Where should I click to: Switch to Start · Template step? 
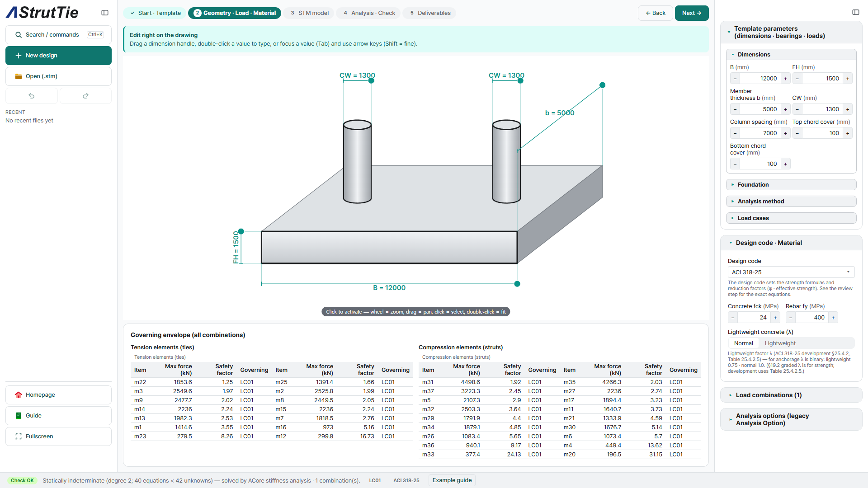pos(155,13)
